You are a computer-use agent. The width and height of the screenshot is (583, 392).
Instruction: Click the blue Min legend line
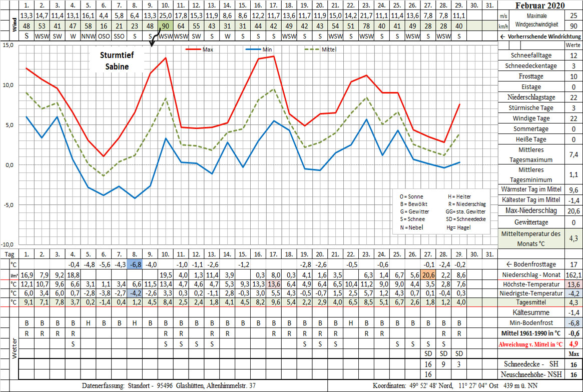254,49
